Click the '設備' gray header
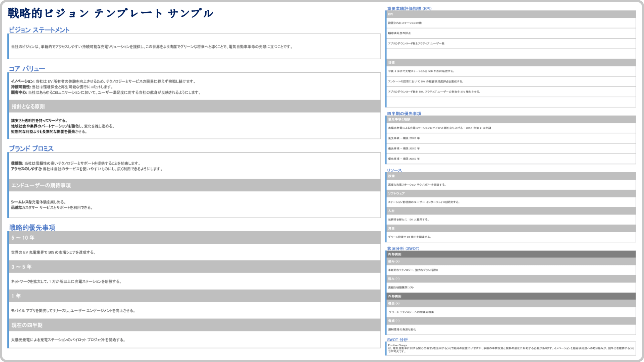The image size is (644, 362). coord(511,176)
